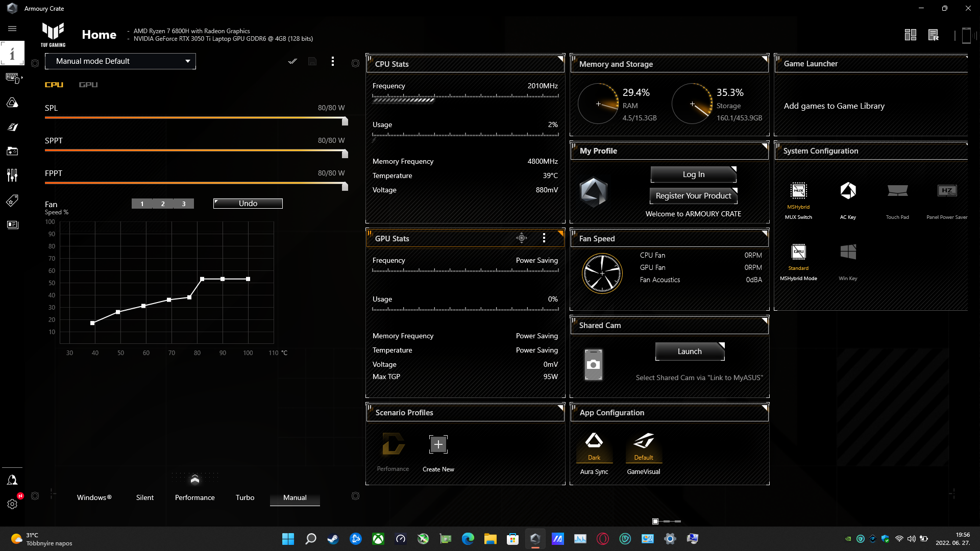Click the SPL power slider handle

coord(345,121)
